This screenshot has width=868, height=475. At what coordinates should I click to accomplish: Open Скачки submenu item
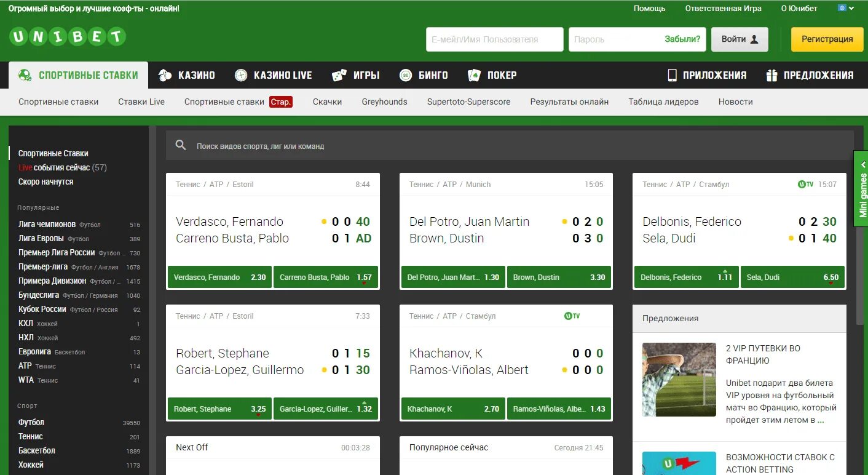coord(327,102)
